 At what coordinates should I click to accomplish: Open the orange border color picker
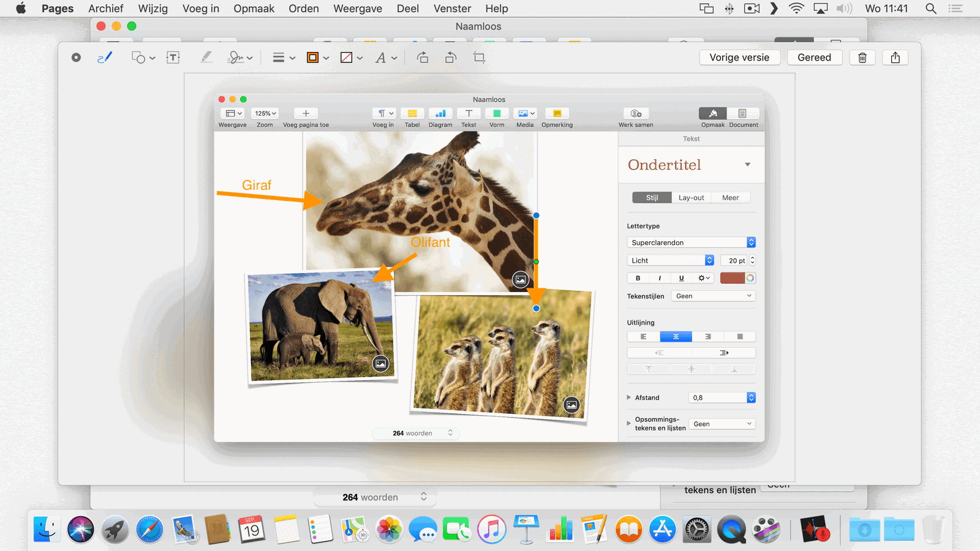click(318, 58)
